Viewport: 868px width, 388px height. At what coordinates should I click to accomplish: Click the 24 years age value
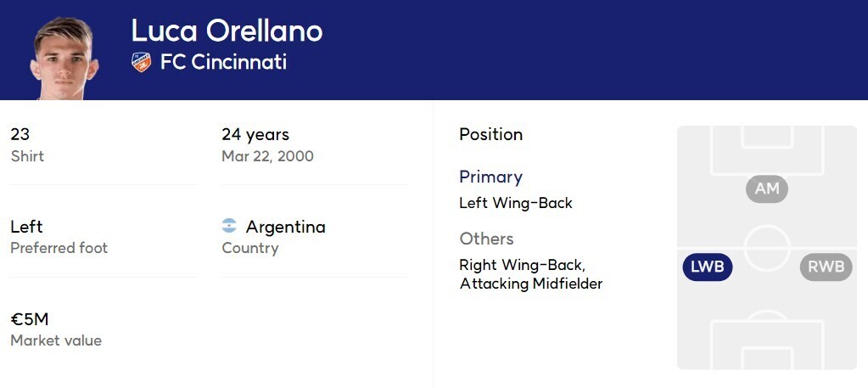pos(255,134)
